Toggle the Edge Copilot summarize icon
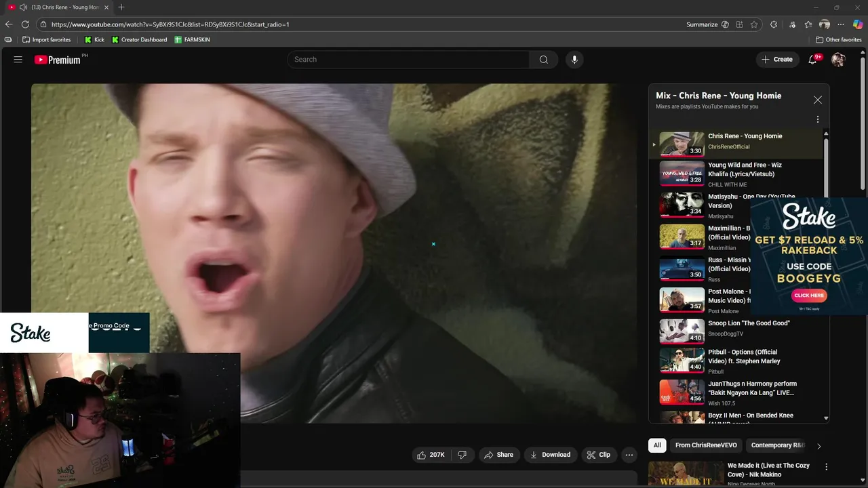The image size is (868, 488). click(x=725, y=24)
